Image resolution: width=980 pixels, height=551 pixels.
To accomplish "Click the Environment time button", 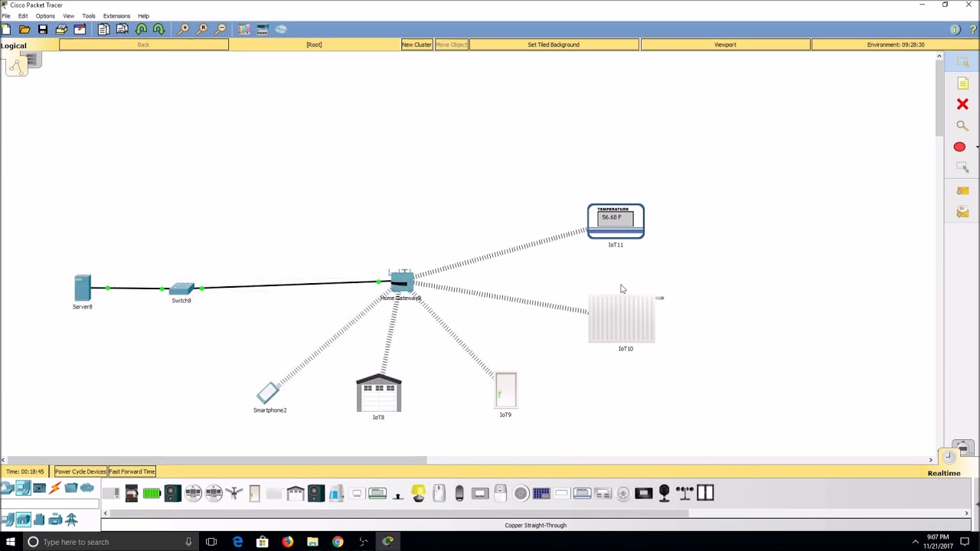I will pos(895,44).
